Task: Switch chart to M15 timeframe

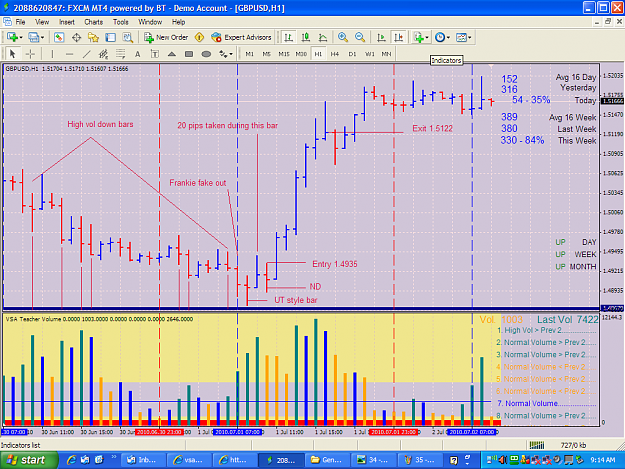Action: 284,54
